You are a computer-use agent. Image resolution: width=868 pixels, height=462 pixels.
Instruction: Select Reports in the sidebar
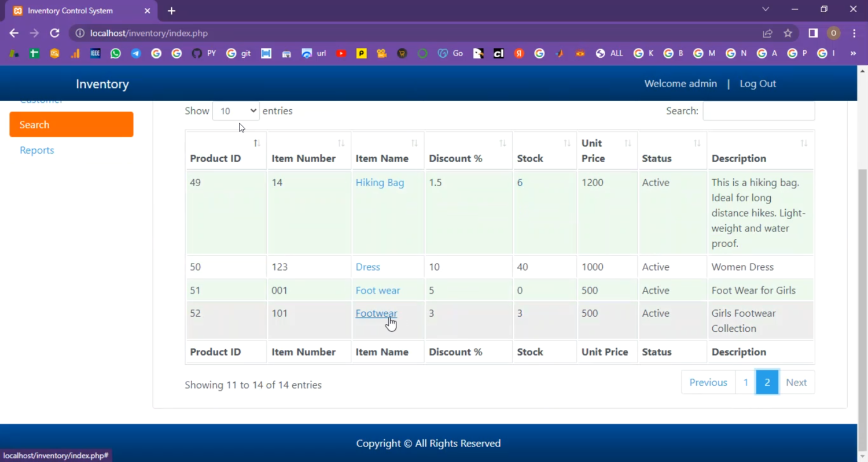37,150
